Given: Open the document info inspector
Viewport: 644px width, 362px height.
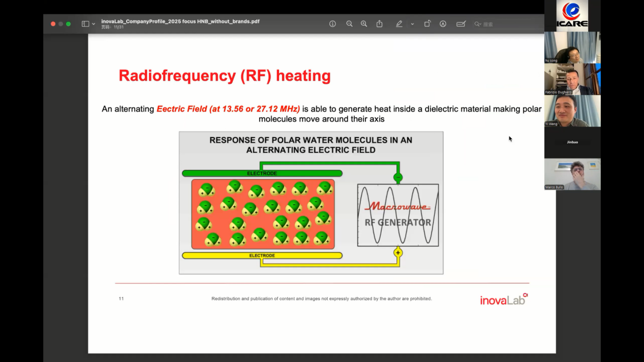Looking at the screenshot, I should coord(332,24).
